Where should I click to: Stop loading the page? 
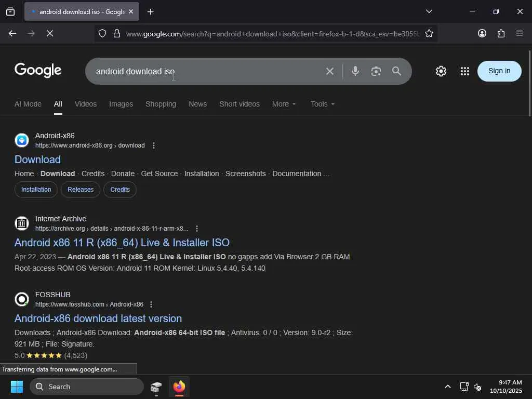coord(49,33)
